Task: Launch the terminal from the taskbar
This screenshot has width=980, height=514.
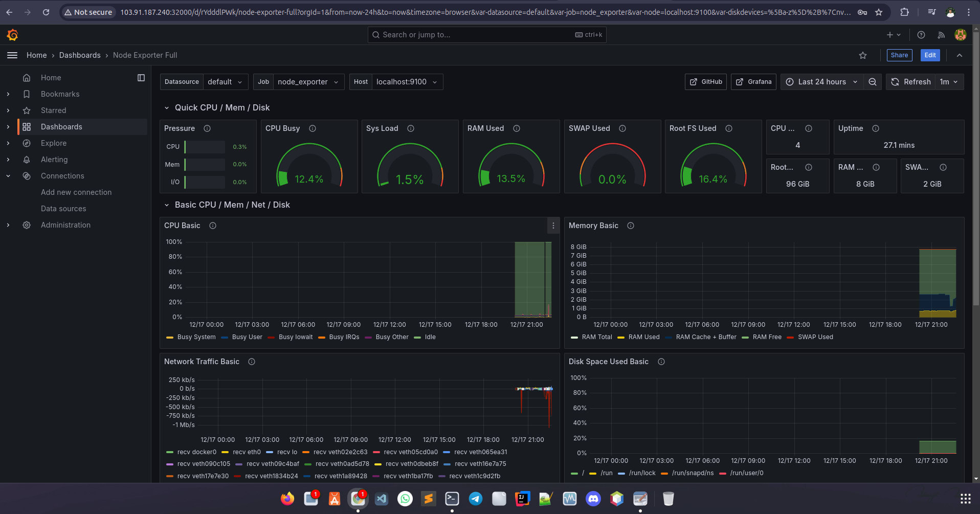Action: (x=452, y=499)
